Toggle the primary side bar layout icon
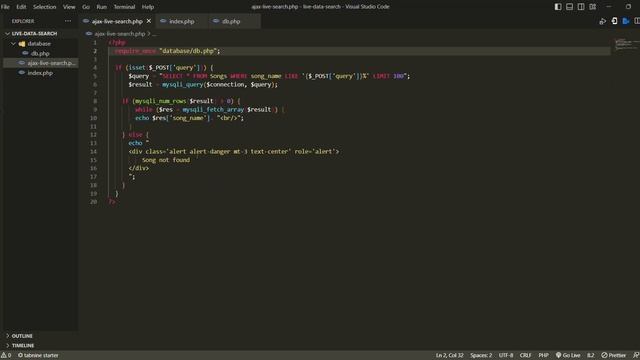Image resolution: width=640 pixels, height=360 pixels. (x=558, y=7)
